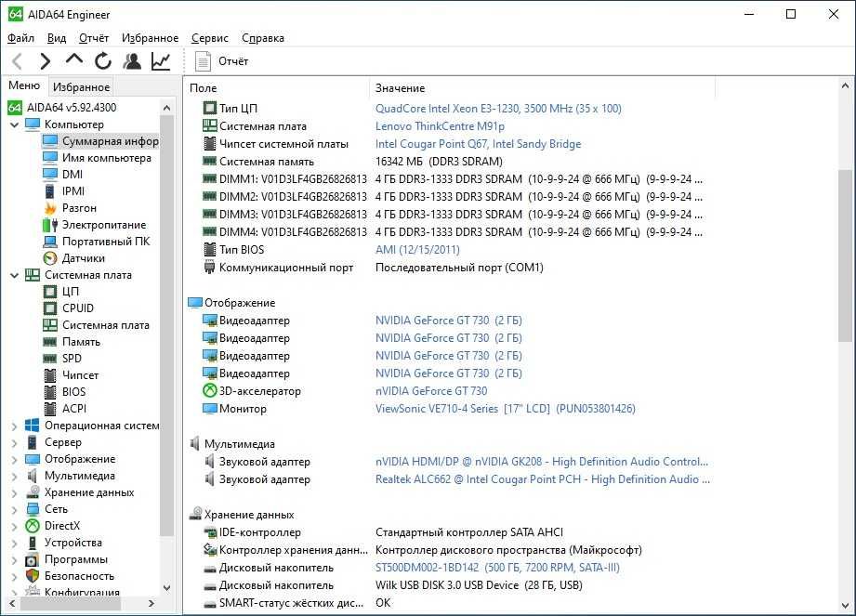Click the CPUID chip icon in tree
The image size is (856, 616).
tap(49, 308)
